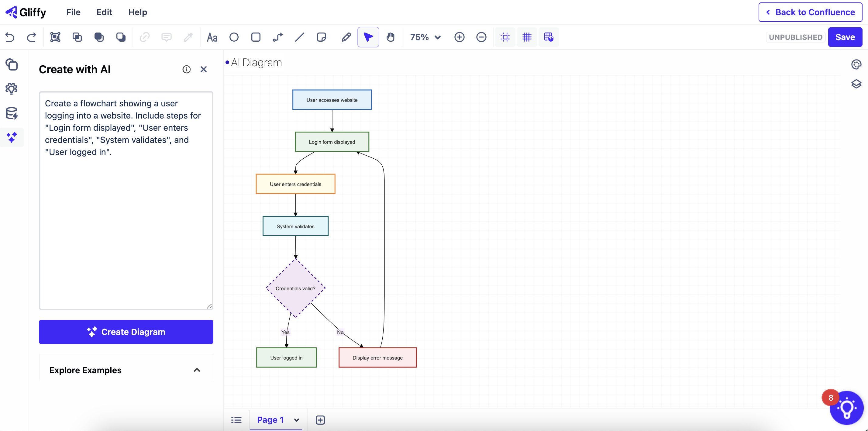The height and width of the screenshot is (431, 868).
Task: Select the Login form displayed shape
Action: point(332,142)
